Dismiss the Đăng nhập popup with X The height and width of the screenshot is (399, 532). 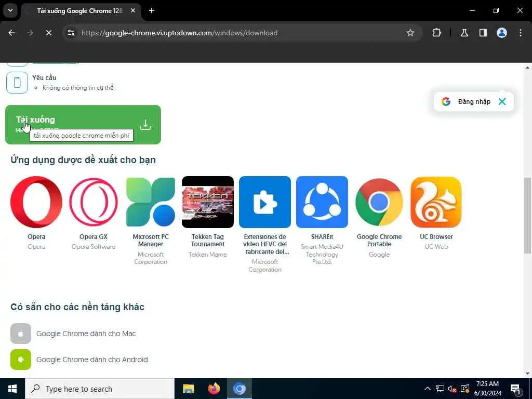pos(502,101)
